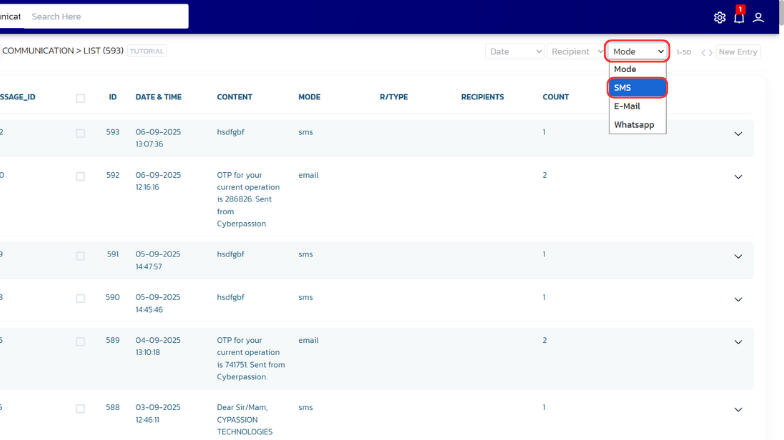The width and height of the screenshot is (784, 440).
Task: Go to next page arrow
Action: [x=711, y=52]
